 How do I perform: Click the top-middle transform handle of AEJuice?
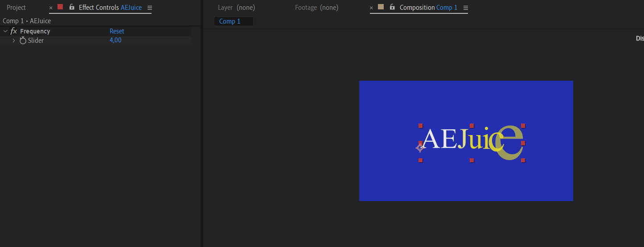coord(472,126)
